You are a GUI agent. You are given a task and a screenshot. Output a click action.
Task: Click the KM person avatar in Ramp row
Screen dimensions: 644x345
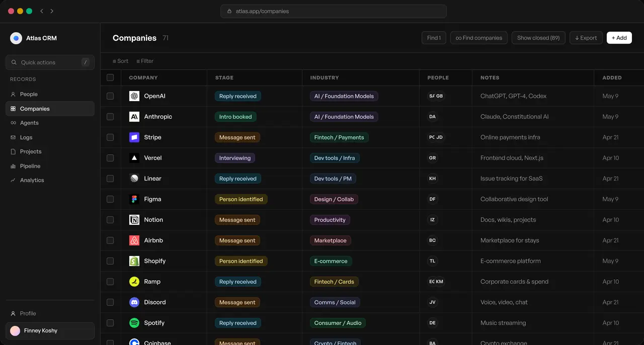pos(440,282)
